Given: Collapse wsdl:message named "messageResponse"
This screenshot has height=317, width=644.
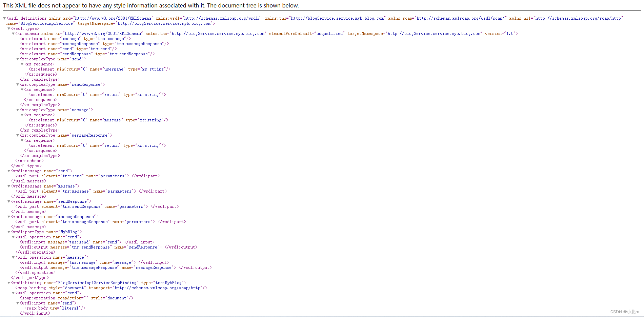Looking at the screenshot, I should [x=9, y=217].
